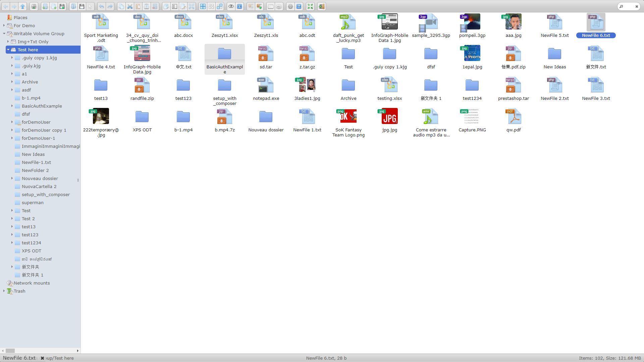Click the Edit file pencil icon
Image resolution: width=644 pixels, height=362 pixels.
pyautogui.click(x=183, y=6)
